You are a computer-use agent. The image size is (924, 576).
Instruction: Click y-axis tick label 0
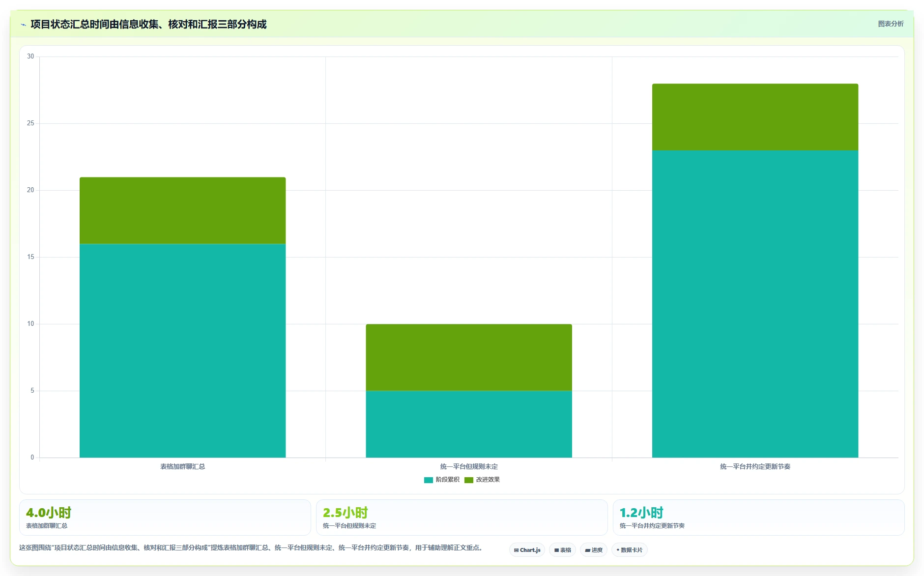tap(32, 457)
